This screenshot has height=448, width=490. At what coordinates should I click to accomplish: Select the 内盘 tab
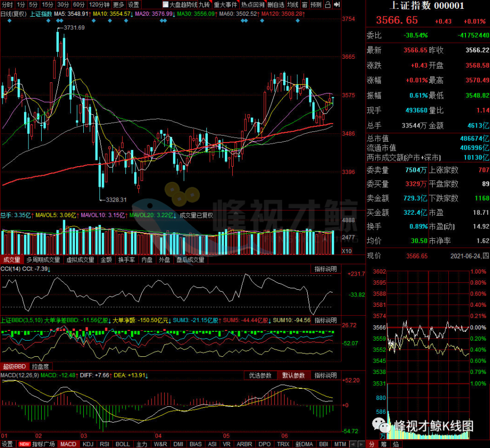(147, 260)
